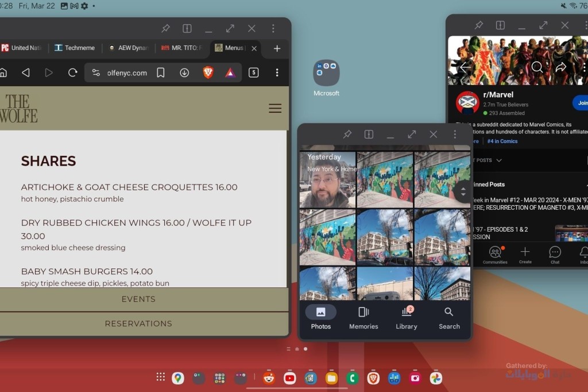Share the r/Marvel subreddit
The image size is (588, 392).
[561, 67]
